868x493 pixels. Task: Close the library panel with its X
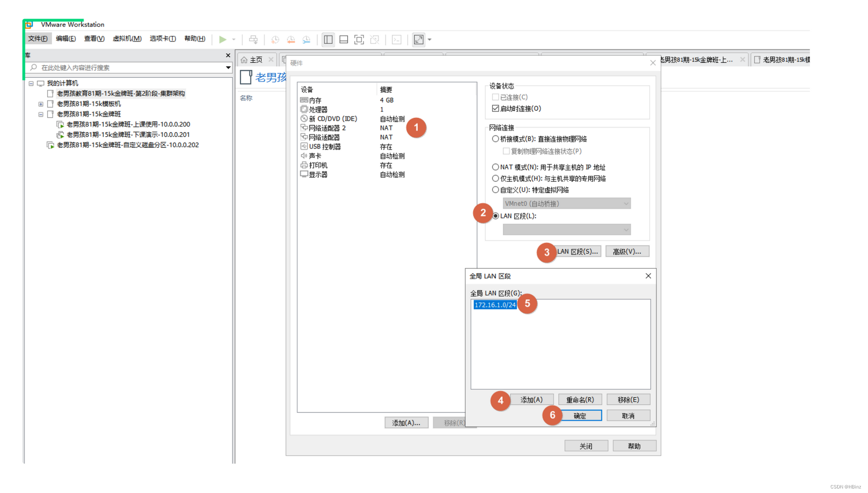point(228,55)
